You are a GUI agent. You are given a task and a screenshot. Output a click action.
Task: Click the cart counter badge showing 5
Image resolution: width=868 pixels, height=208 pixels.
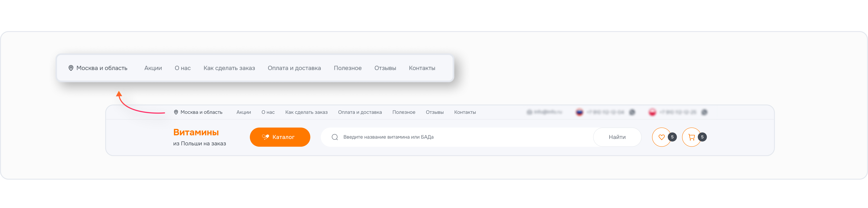coord(702,137)
